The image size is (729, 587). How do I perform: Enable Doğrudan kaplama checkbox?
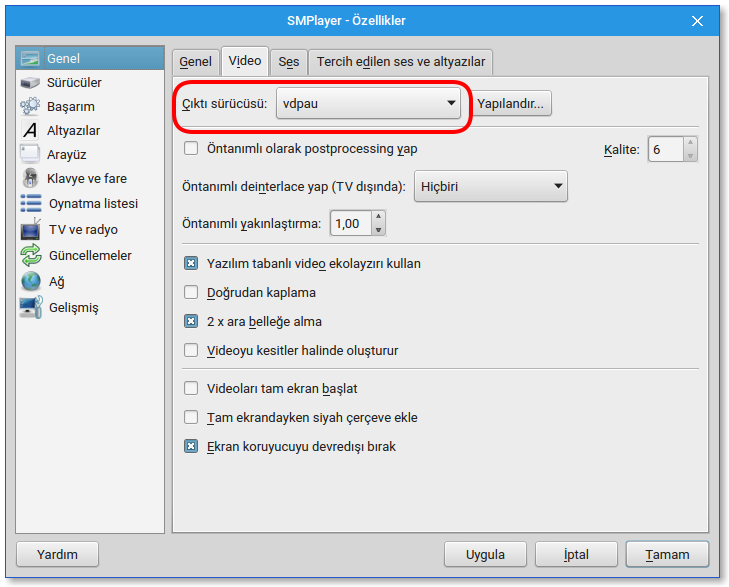[x=191, y=292]
